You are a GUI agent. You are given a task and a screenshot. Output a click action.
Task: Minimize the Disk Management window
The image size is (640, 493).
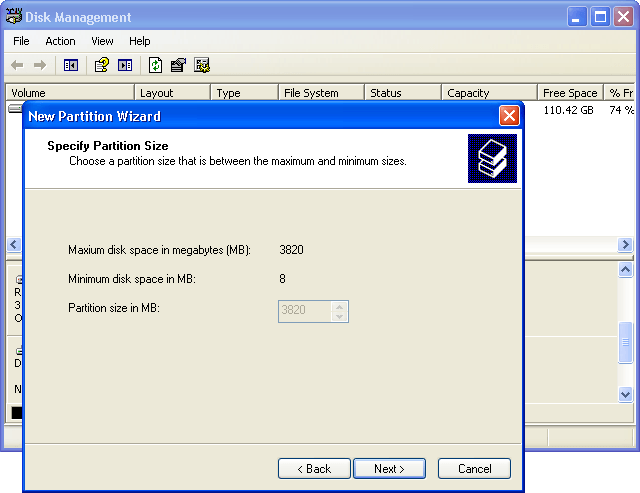[x=577, y=17]
